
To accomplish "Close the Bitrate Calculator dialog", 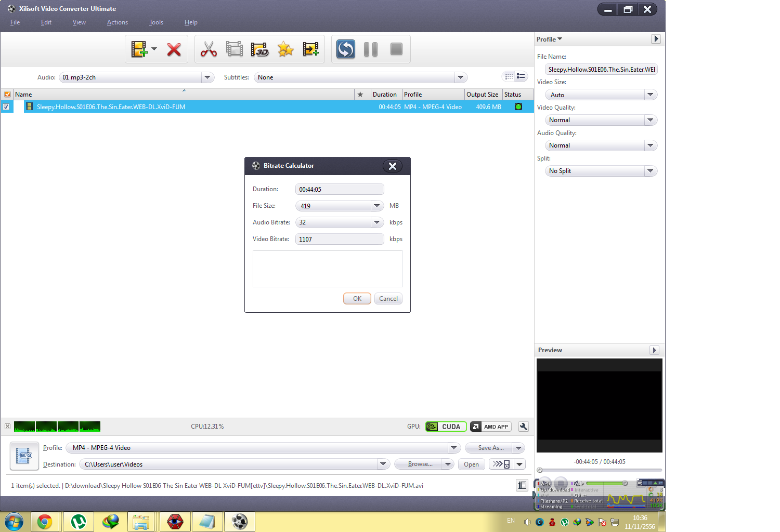I will click(x=393, y=166).
